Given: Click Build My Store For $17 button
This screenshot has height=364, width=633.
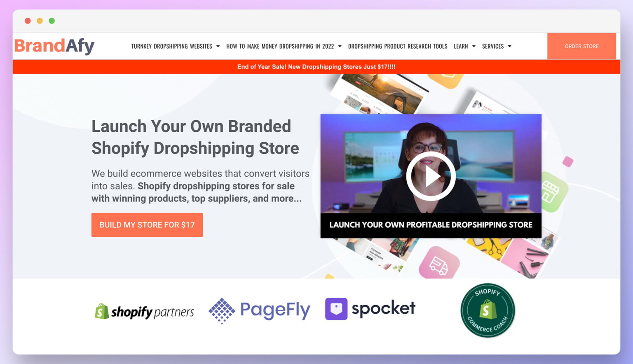Looking at the screenshot, I should coord(147,225).
